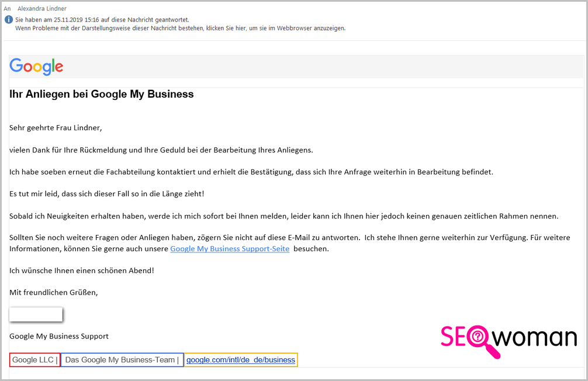Viewport: 588px width, 381px height.
Task: Click the signature line 'Google My Business Support'
Action: 59,337
